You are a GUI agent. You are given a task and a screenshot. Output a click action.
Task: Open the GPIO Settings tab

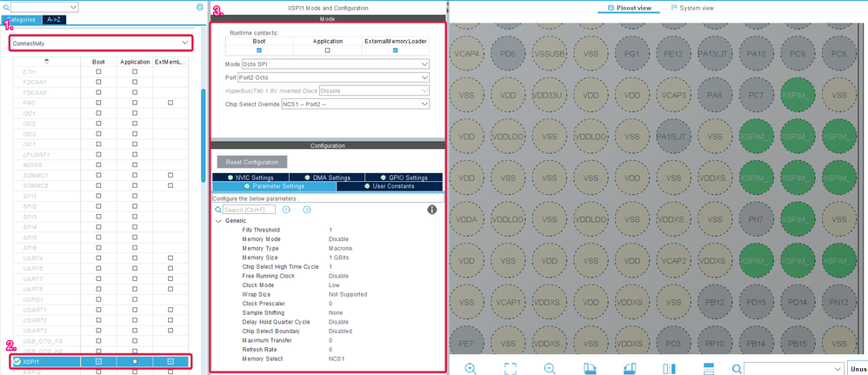click(404, 177)
